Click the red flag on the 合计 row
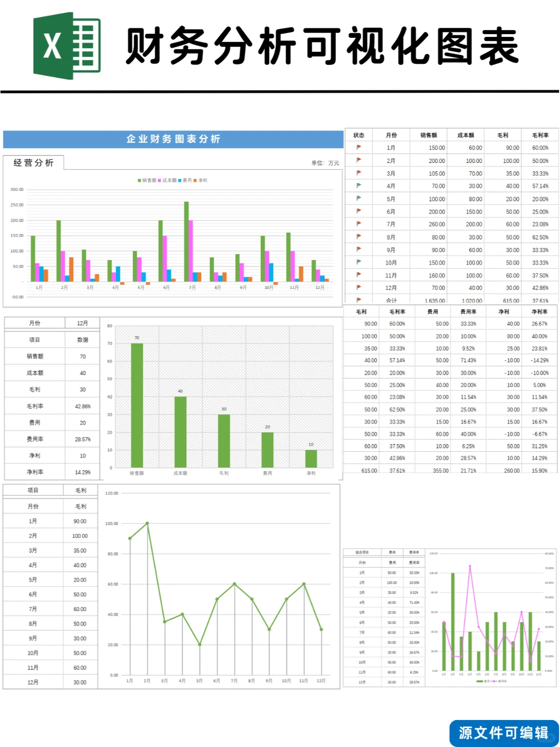Viewport: 560px width, 747px height. [359, 300]
